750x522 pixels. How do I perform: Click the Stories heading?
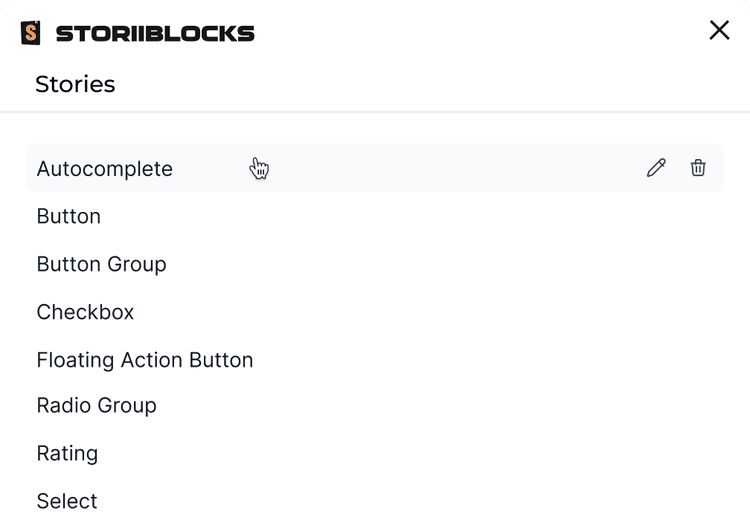click(75, 84)
